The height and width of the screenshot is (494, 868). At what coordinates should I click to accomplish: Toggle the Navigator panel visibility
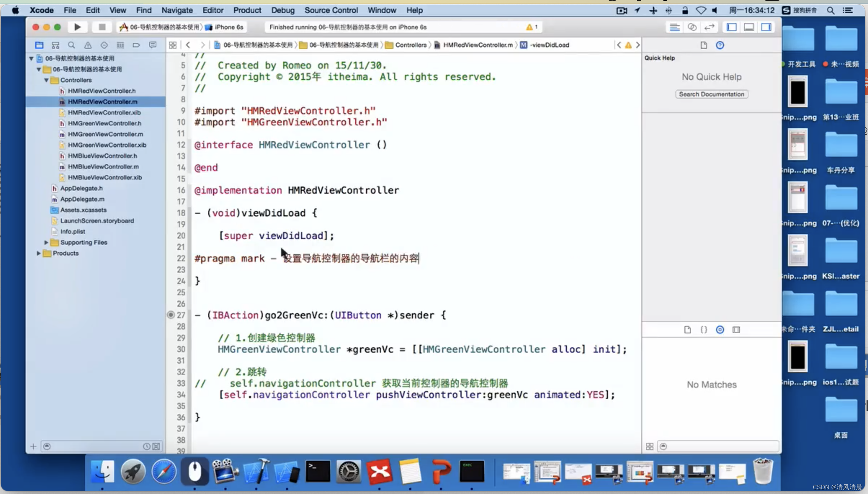pos(731,27)
